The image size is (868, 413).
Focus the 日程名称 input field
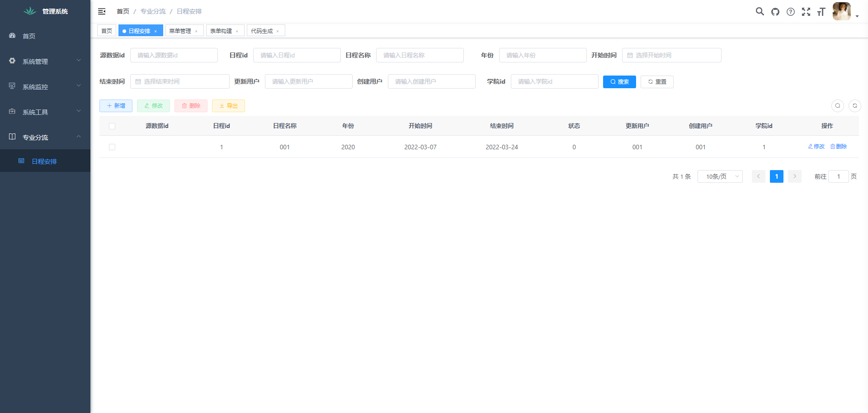point(420,55)
